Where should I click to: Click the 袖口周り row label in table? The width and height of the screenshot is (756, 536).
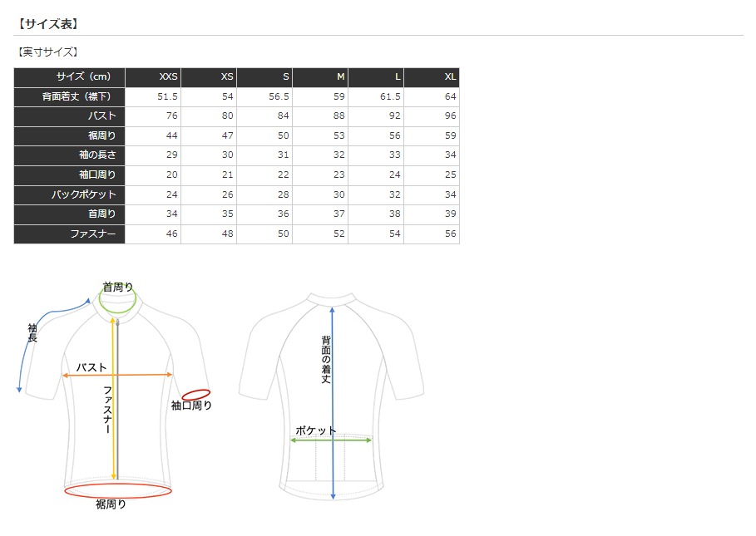point(69,175)
